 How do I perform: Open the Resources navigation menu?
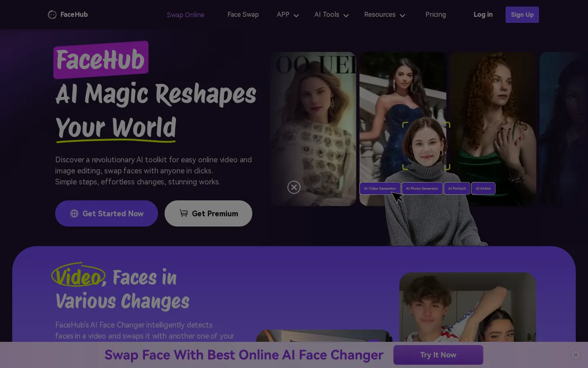pyautogui.click(x=380, y=14)
